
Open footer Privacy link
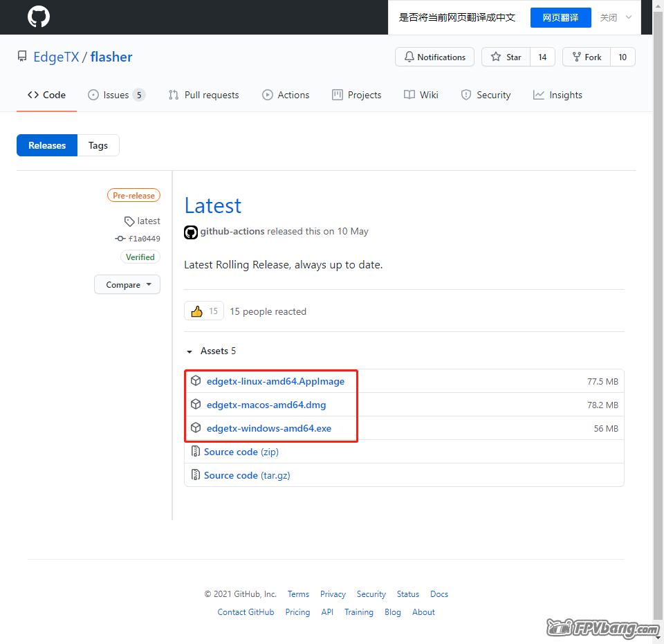point(333,594)
